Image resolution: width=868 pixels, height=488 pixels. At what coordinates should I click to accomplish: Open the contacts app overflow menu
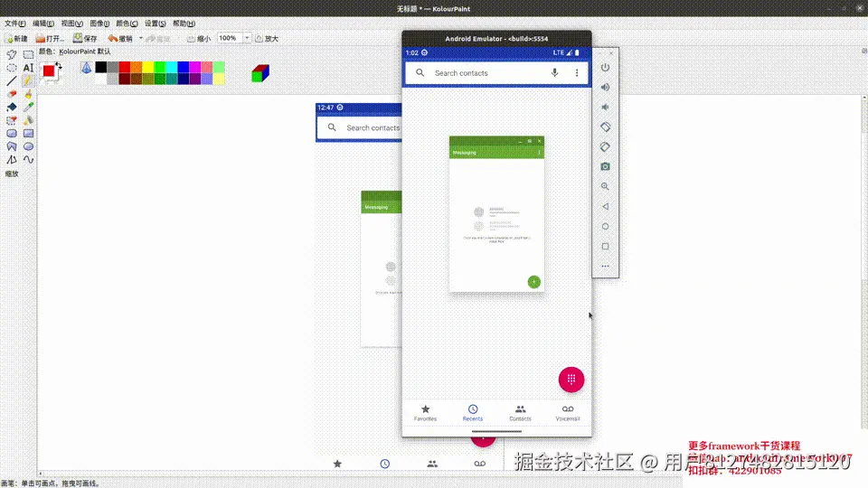[577, 73]
